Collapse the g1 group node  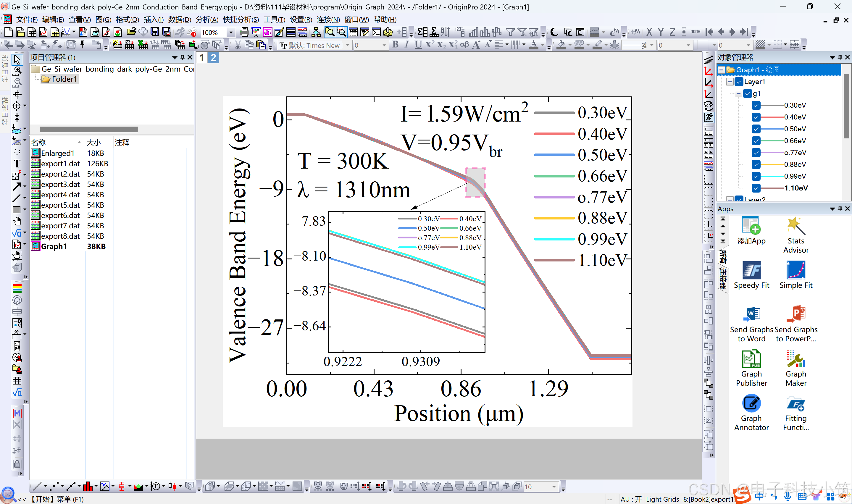tap(738, 94)
